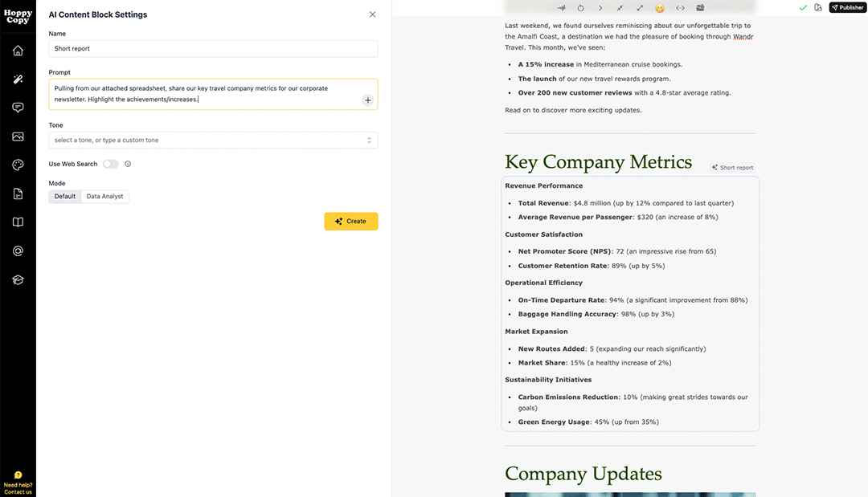Open the palette brand styles icon

point(18,165)
